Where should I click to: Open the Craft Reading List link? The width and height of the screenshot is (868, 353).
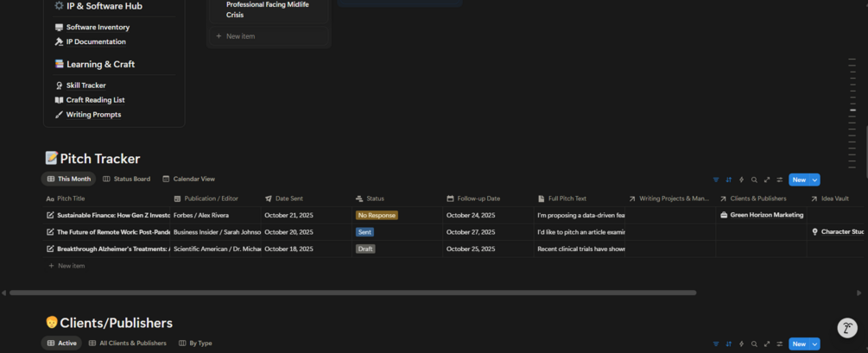[96, 100]
